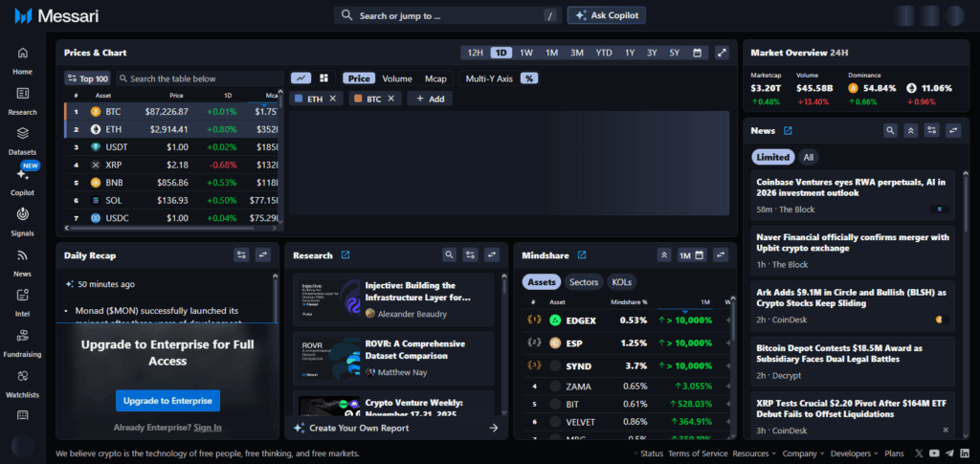980x464 pixels.
Task: Click the table search input field
Action: point(201,78)
